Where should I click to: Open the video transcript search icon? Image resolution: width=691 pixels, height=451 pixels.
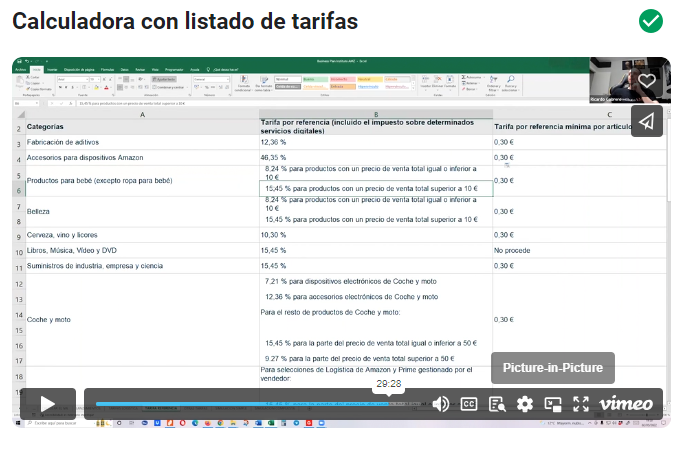[x=497, y=404]
